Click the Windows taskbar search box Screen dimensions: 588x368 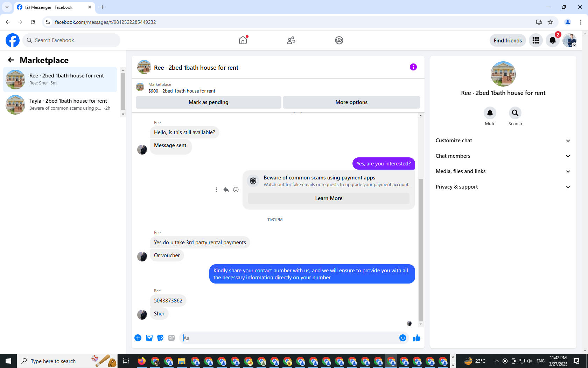tap(67, 361)
